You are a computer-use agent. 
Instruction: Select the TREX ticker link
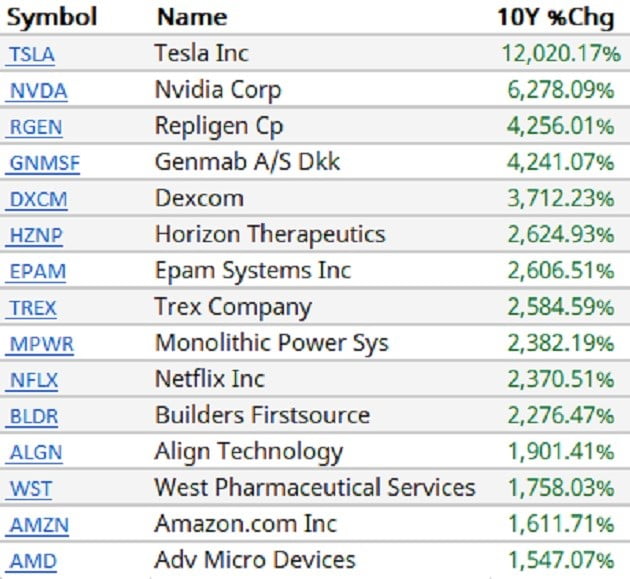click(x=33, y=308)
